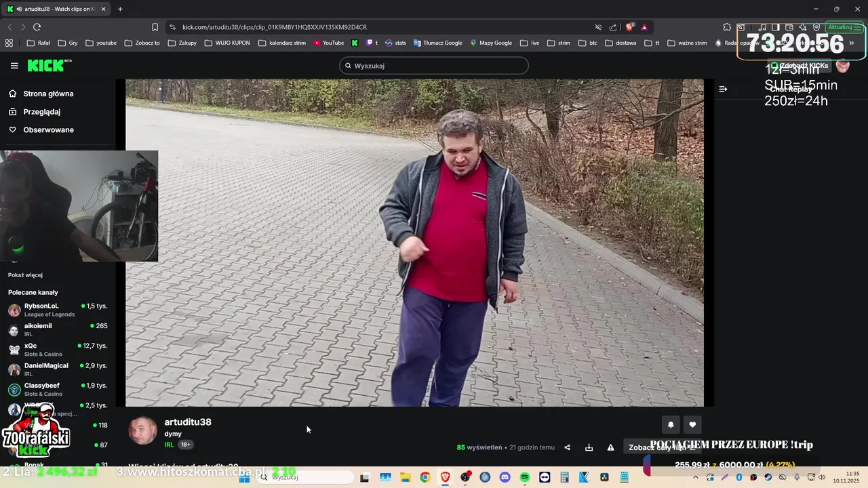
Task: Click RybsonLoL channel avatar
Action: [14, 310]
